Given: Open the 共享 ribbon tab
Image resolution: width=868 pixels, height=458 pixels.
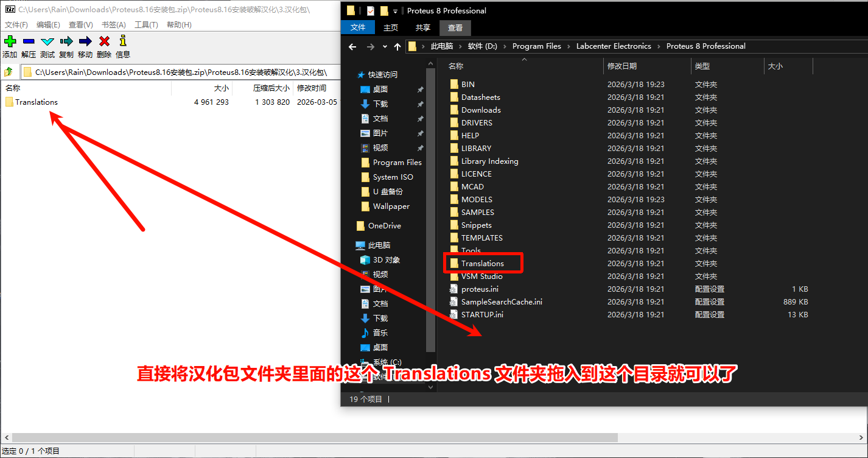Looking at the screenshot, I should [422, 28].
